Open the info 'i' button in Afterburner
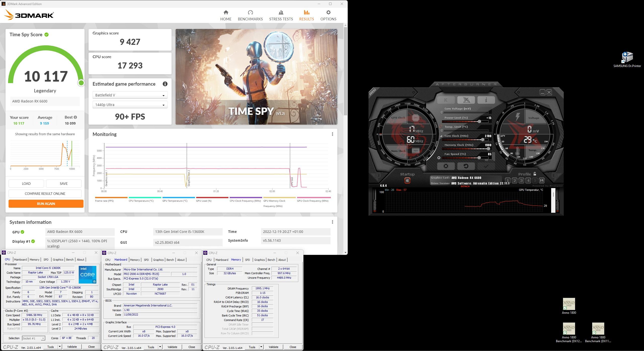The width and height of the screenshot is (644, 351). pos(486,100)
